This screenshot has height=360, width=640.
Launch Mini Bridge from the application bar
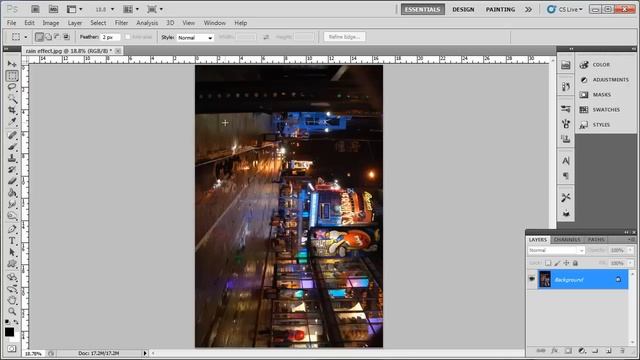click(x=53, y=9)
